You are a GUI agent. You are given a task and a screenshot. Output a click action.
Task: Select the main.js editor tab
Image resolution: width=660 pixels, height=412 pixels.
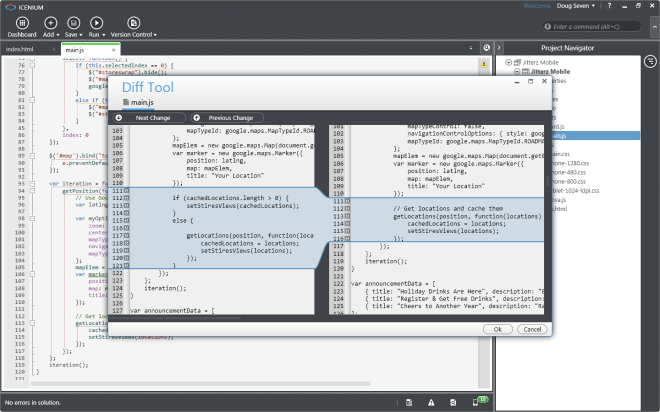74,48
